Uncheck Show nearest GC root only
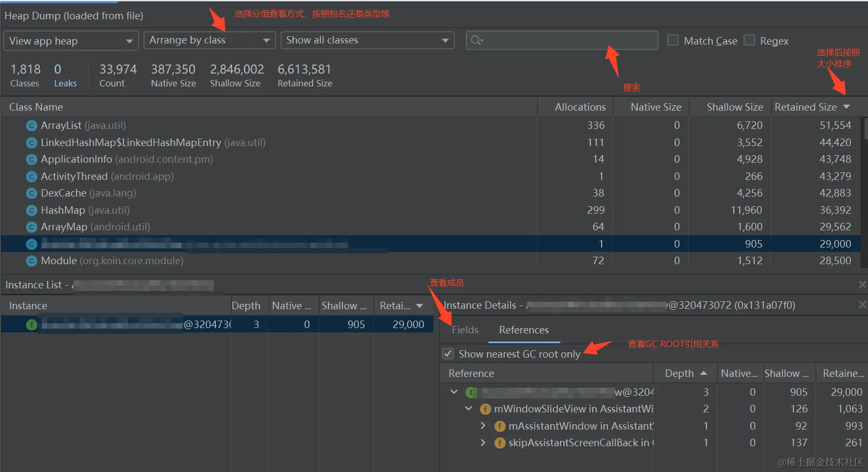 pos(448,354)
